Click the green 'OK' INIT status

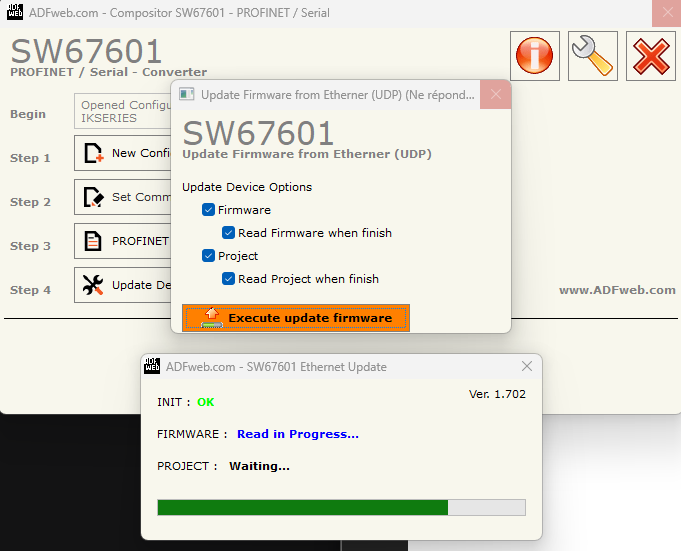pyautogui.click(x=205, y=402)
